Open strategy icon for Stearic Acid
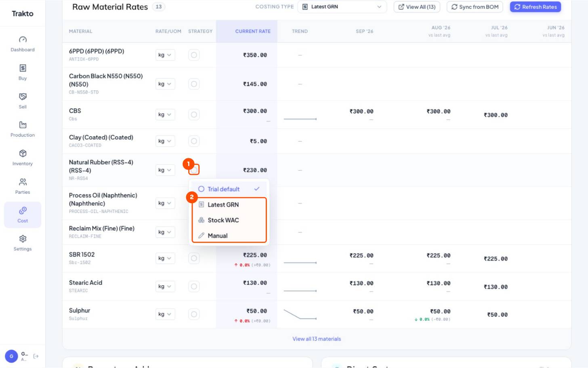Viewport: 588px width, 368px height. point(194,286)
